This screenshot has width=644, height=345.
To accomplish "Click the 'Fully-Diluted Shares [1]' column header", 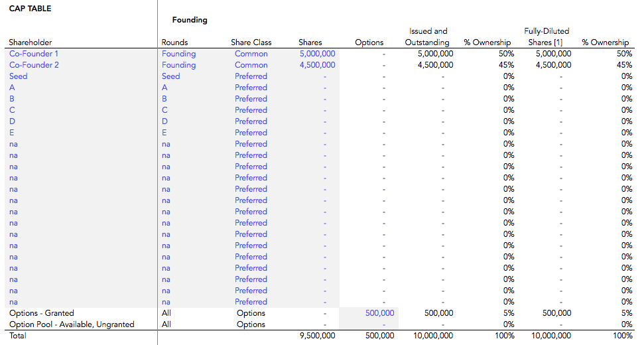I will [546, 36].
